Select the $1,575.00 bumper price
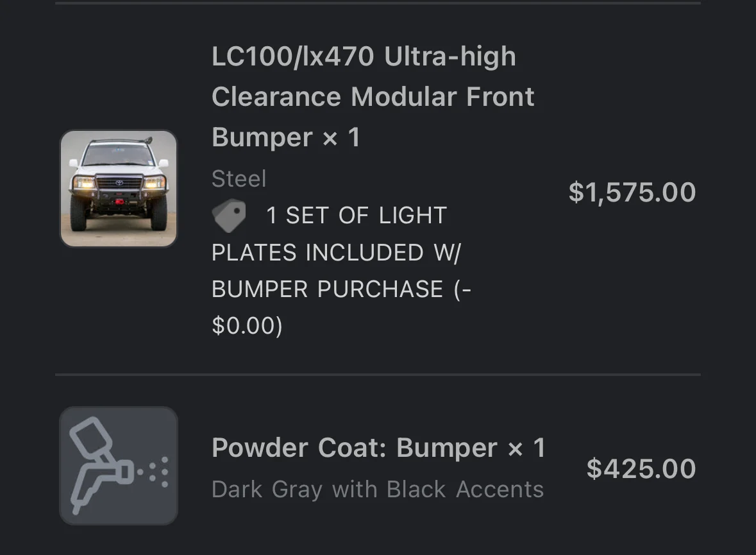This screenshot has width=756, height=555. tap(632, 192)
